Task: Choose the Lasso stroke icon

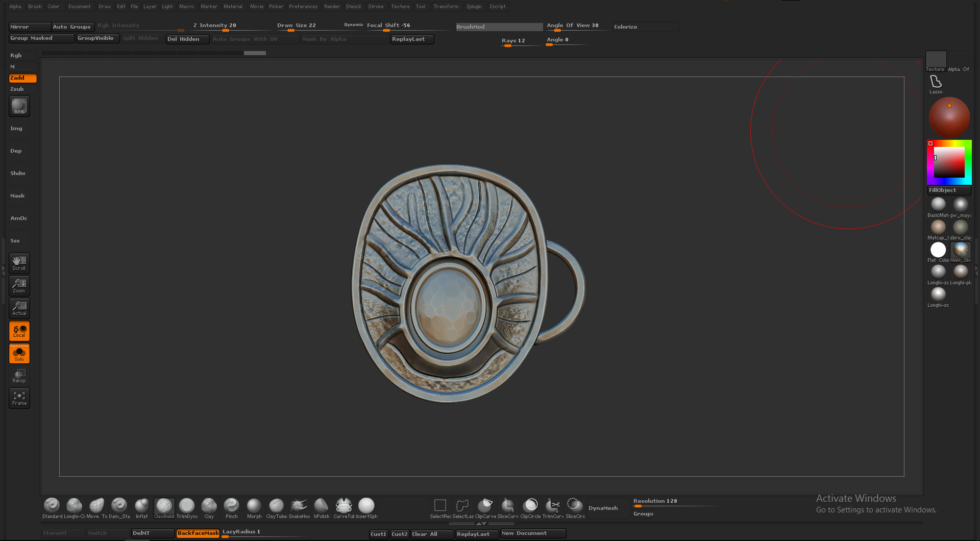Action: (x=936, y=84)
